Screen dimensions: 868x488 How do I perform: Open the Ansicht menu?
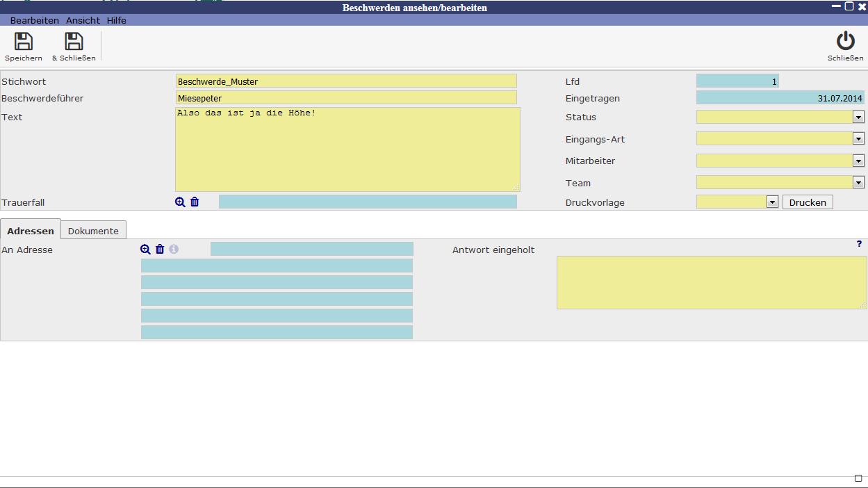coord(83,21)
